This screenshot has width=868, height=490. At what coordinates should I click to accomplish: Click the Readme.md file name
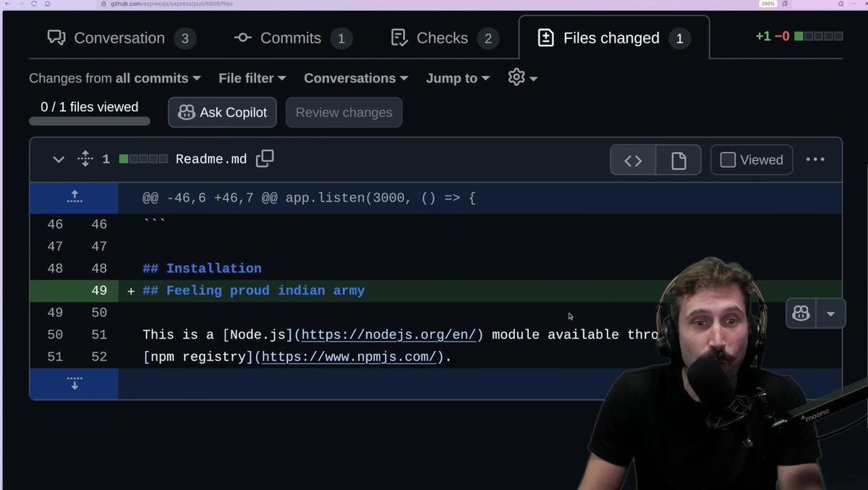click(211, 159)
